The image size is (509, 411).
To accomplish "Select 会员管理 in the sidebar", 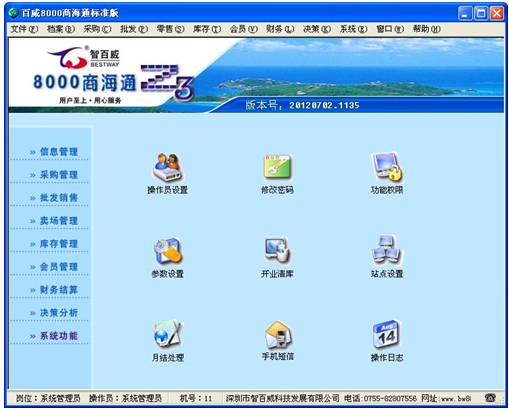I will tap(59, 267).
